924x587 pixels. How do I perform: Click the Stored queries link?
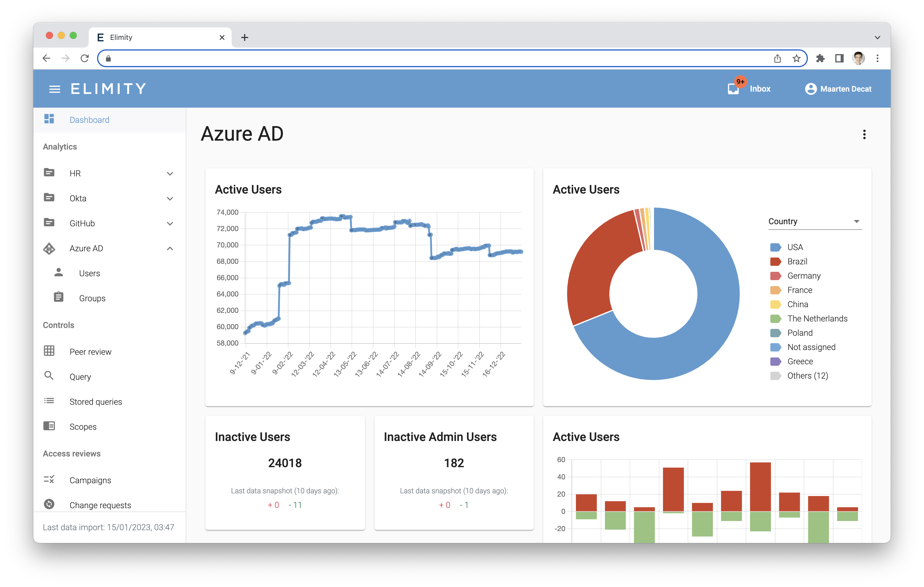coord(96,401)
